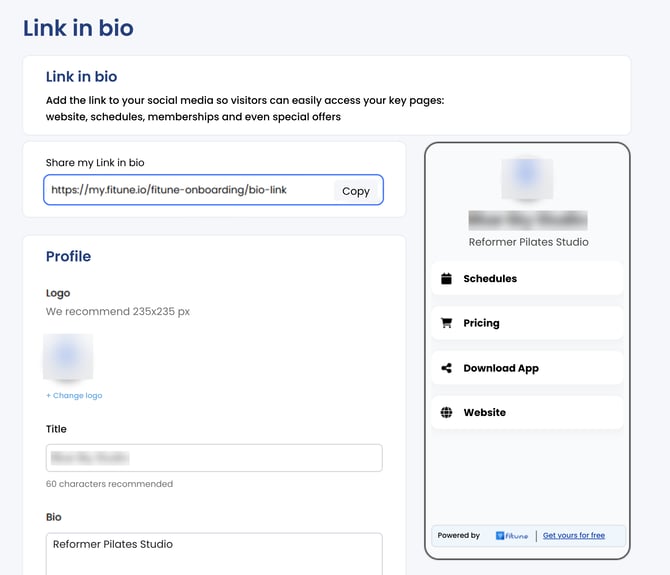Click the blurred logo thumbnail under Profile
The width and height of the screenshot is (670, 575).
coord(68,357)
